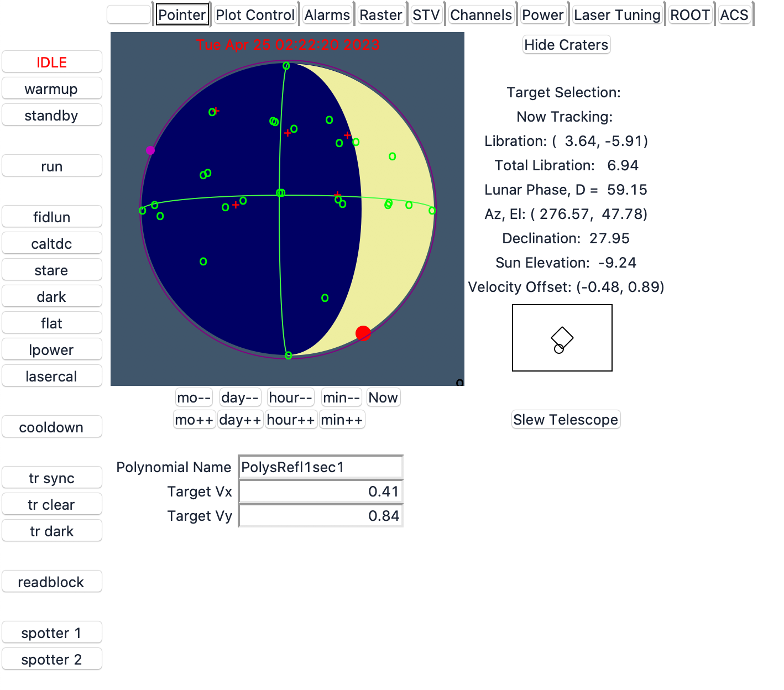Select the crater marker at the Moon's east limb
This screenshot has height=690, width=784.
pyautogui.click(x=432, y=211)
